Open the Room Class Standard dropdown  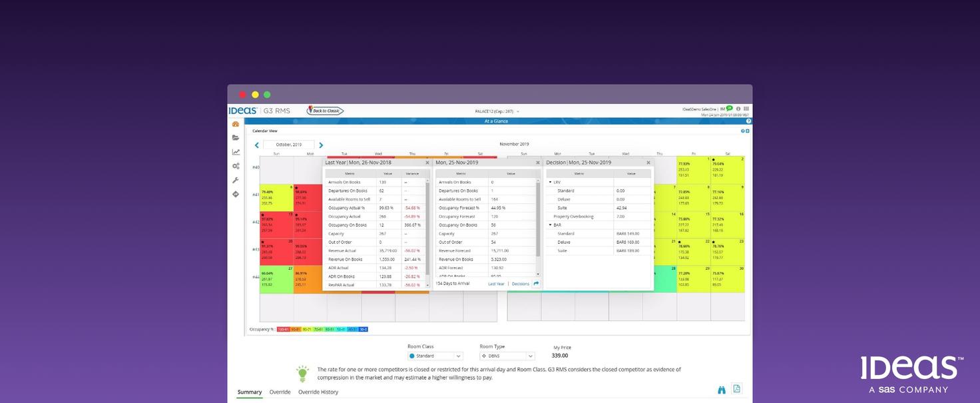[435, 356]
